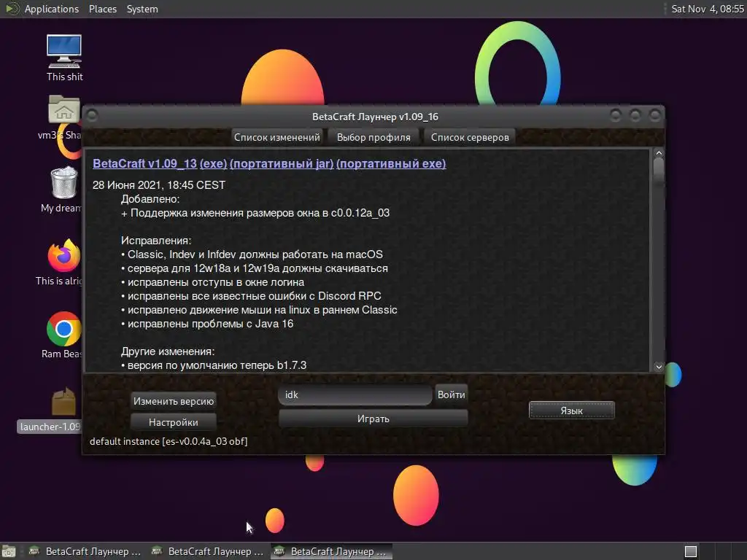This screenshot has width=747, height=560.
Task: Open the trash can desktop icon
Action: [64, 182]
